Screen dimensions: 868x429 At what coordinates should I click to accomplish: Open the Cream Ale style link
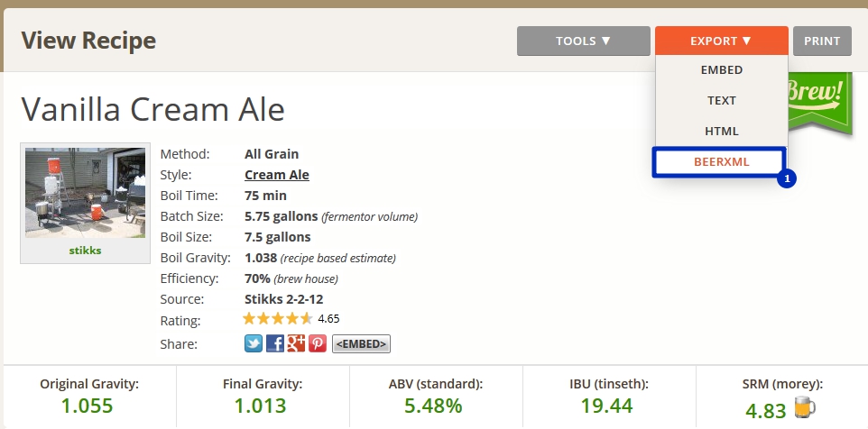tap(276, 175)
